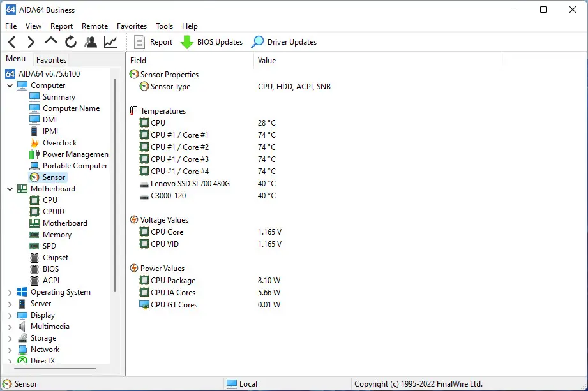Click the forward navigation arrow icon

click(x=31, y=42)
